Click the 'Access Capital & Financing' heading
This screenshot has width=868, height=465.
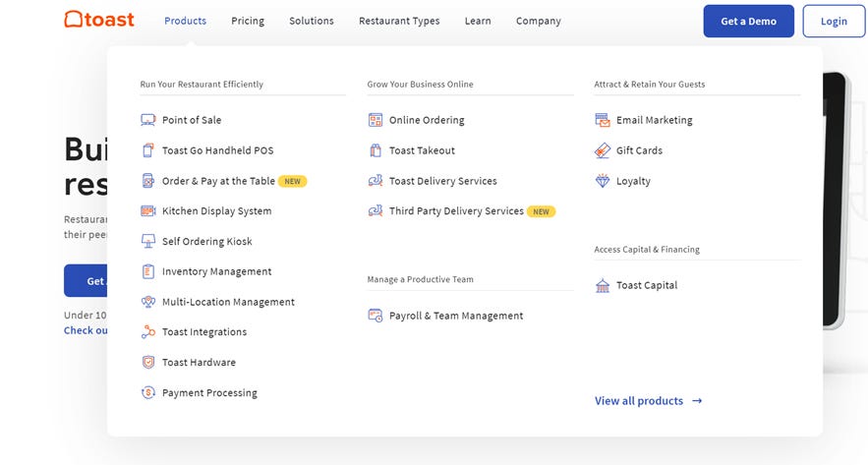pos(647,250)
